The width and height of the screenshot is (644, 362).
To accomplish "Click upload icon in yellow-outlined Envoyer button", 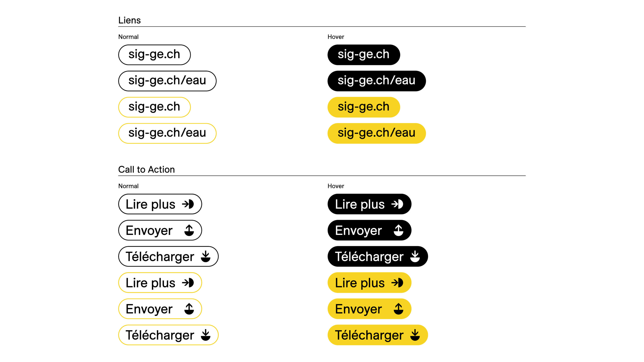I will [x=189, y=309].
